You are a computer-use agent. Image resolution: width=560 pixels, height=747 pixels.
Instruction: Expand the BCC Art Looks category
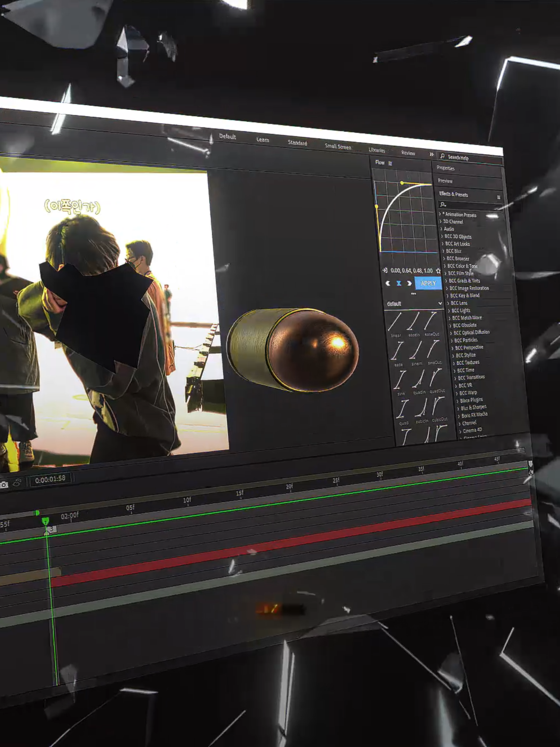tap(443, 244)
